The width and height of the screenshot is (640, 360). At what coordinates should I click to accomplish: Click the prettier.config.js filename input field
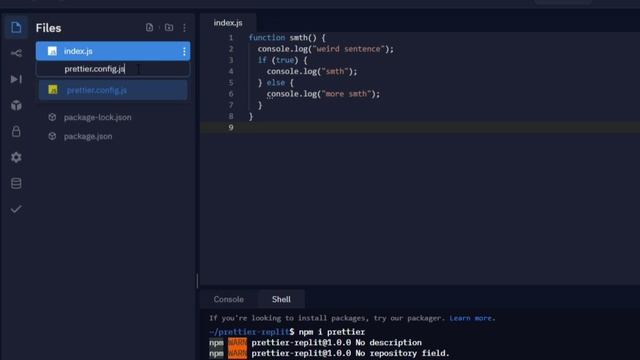coord(113,69)
